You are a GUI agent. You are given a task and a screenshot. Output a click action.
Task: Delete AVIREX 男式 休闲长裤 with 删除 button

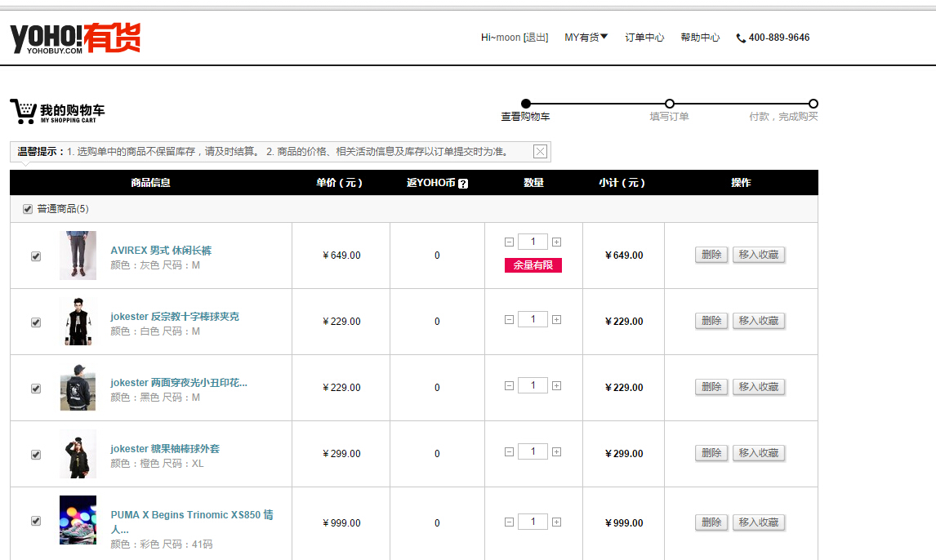(711, 255)
